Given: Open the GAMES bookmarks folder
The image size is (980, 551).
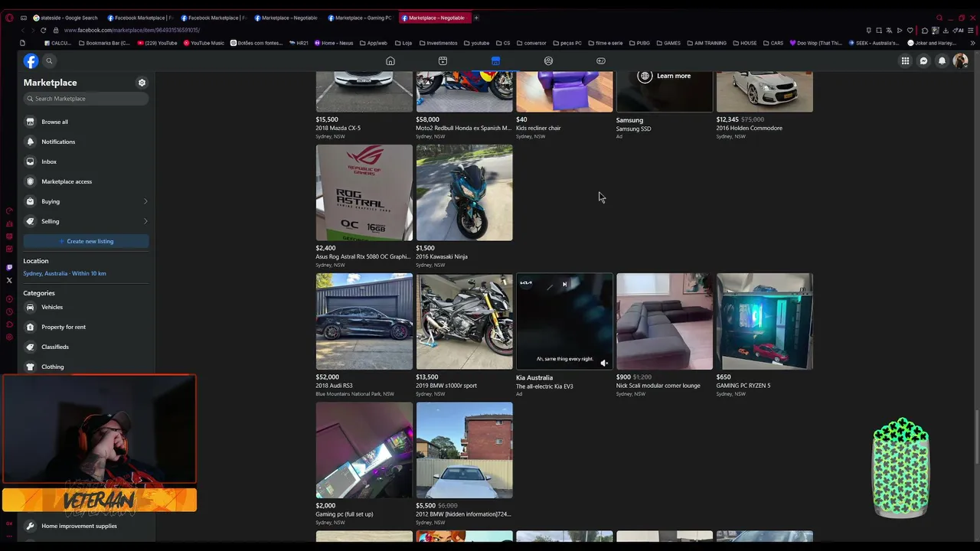Looking at the screenshot, I should [668, 43].
